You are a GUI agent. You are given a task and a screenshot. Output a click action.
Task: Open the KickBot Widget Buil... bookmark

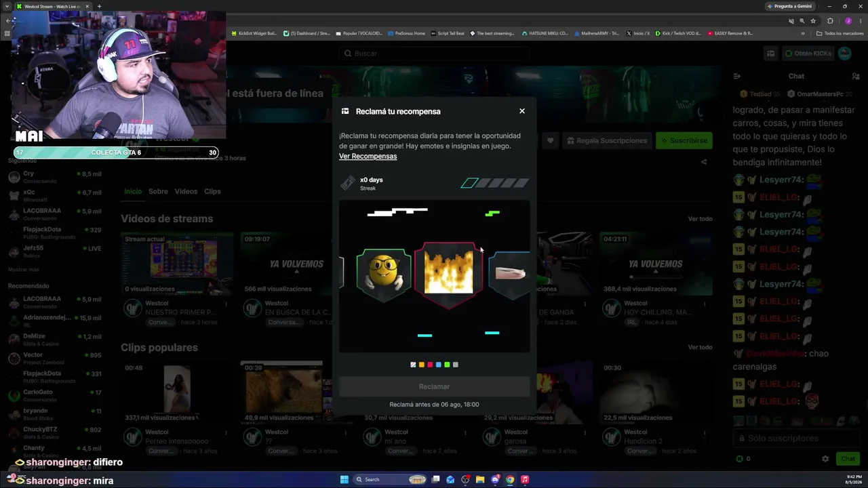point(254,33)
